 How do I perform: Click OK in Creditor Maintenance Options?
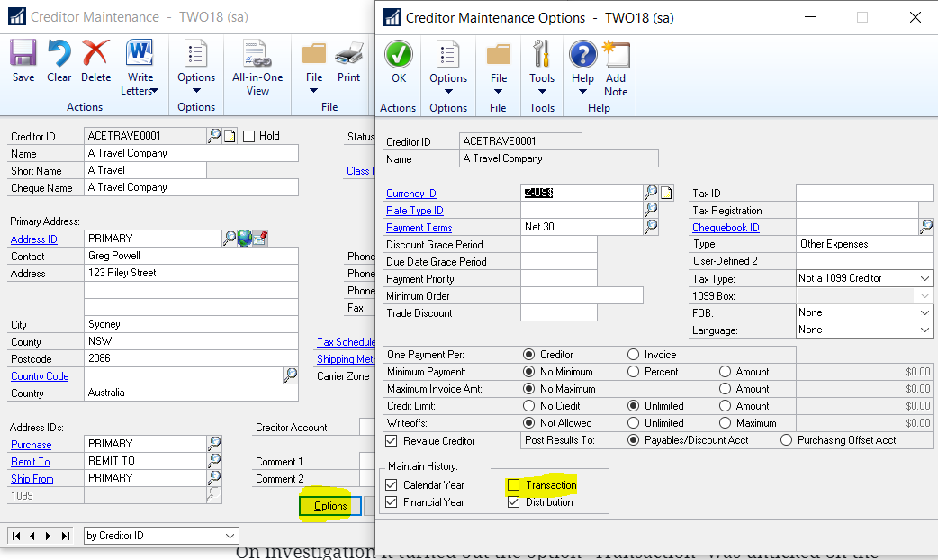398,63
